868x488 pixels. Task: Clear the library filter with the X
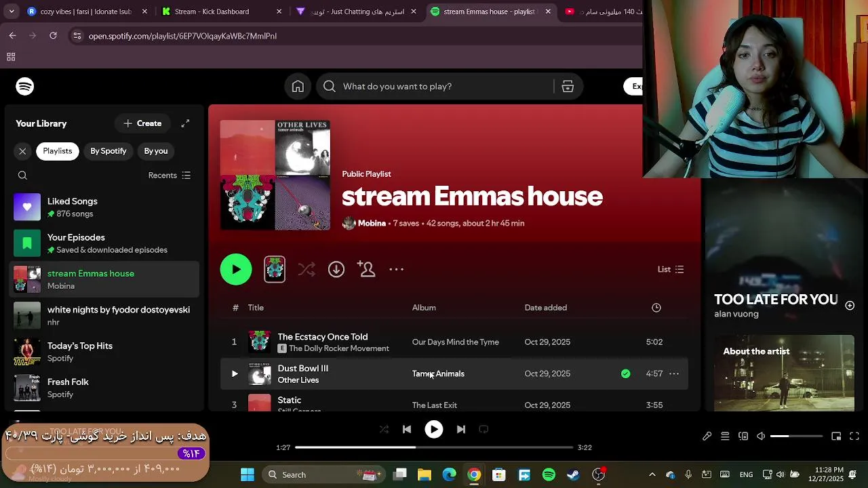(22, 151)
